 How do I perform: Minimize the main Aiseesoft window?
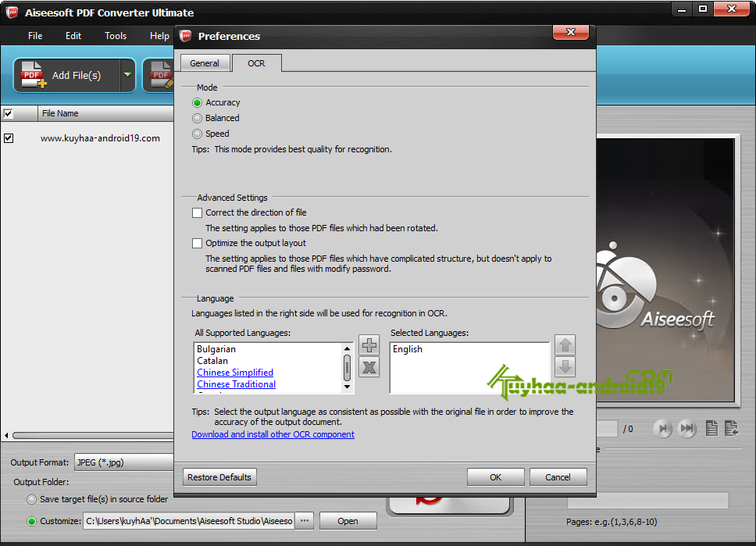click(x=682, y=9)
